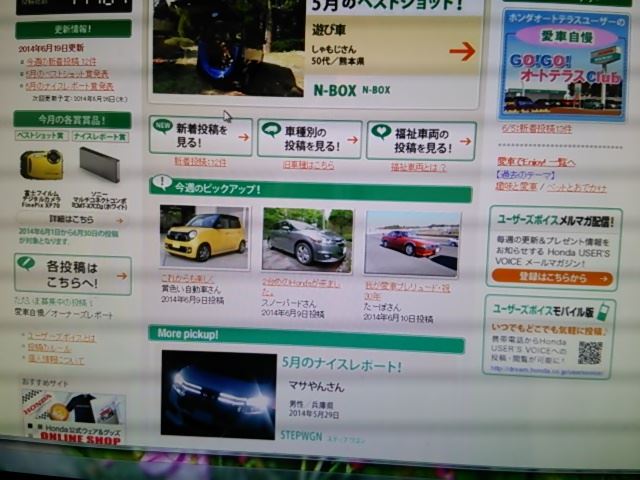Open the 今週の新着投稿12件 update link
The image size is (640, 480).
tap(61, 61)
